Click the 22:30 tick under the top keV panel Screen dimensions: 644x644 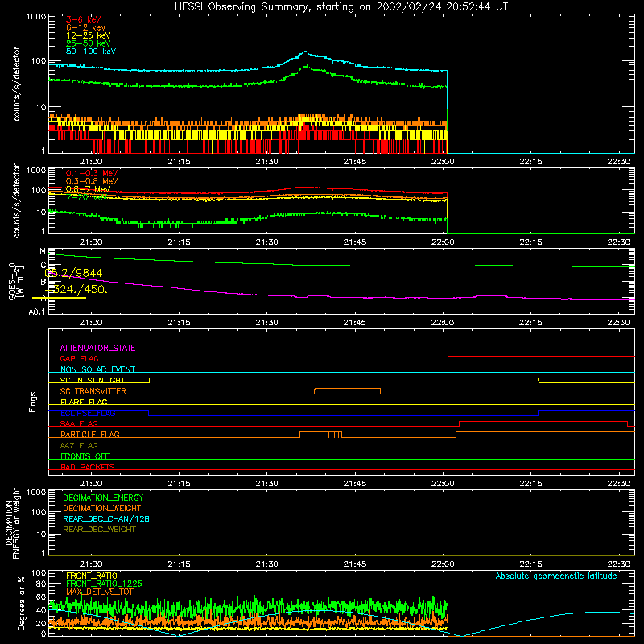pos(618,162)
